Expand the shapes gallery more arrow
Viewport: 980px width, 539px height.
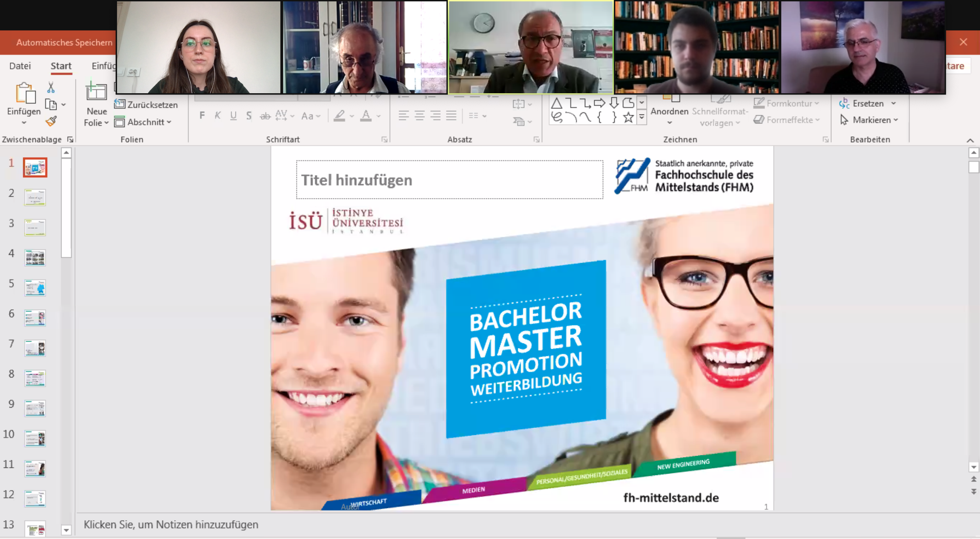click(641, 117)
